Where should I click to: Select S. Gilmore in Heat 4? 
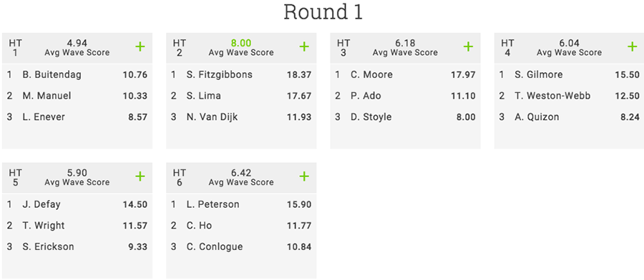point(538,74)
